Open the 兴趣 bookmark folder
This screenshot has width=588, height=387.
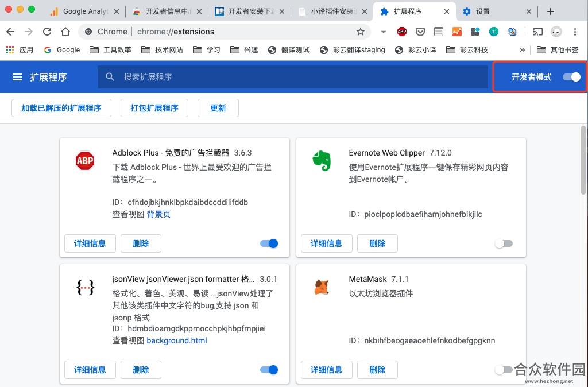[244, 49]
